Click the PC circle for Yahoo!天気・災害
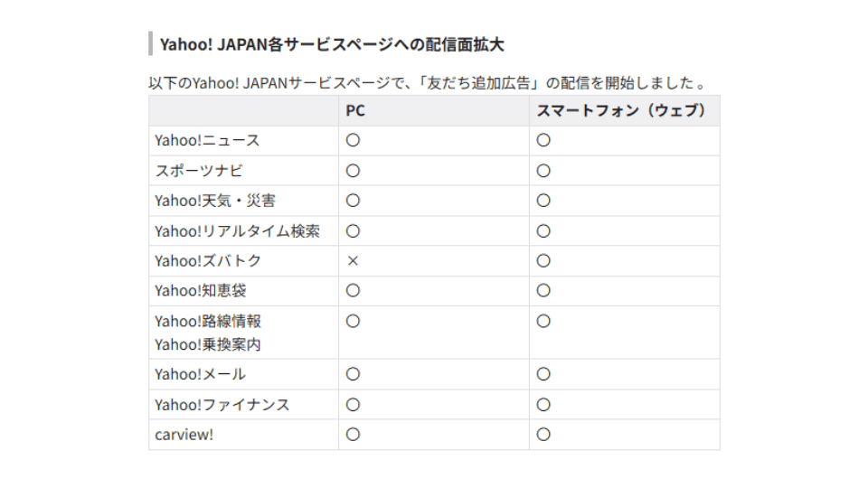 (x=353, y=201)
